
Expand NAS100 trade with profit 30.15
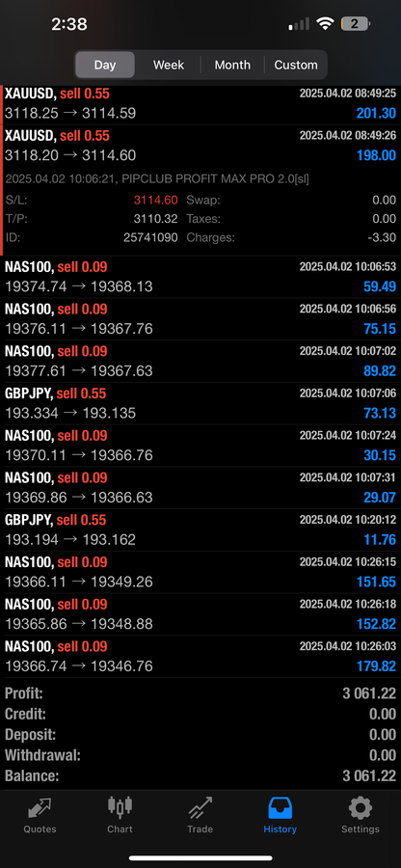point(200,445)
